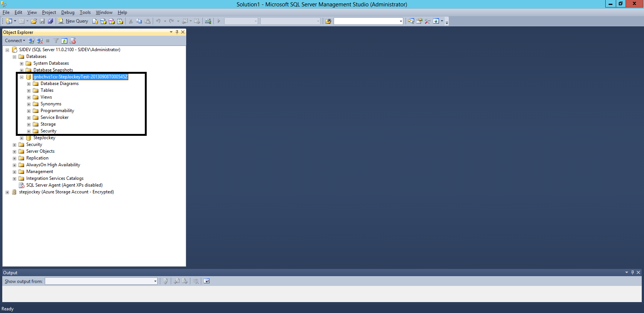Select SQL Server Agent node

click(64, 185)
